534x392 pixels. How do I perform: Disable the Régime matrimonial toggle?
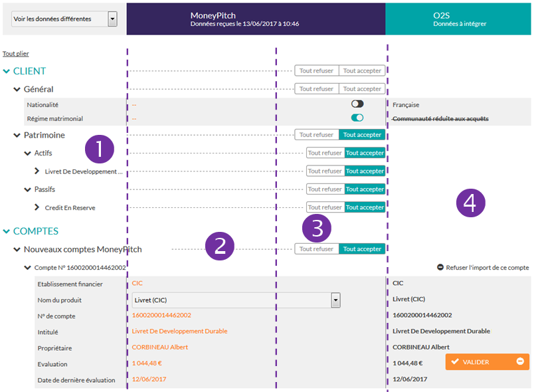(x=357, y=118)
